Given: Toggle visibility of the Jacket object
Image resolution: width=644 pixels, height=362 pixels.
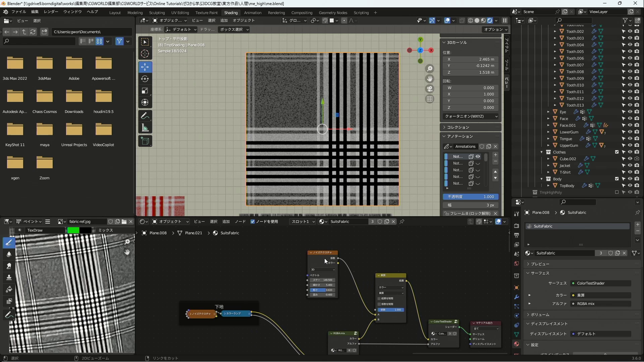Looking at the screenshot, I should tap(630, 166).
